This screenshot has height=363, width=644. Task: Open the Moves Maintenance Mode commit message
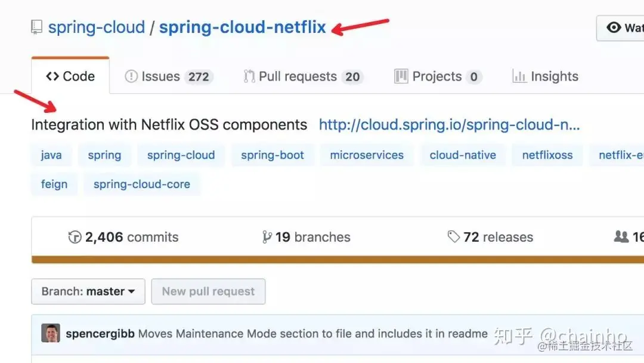pos(313,334)
